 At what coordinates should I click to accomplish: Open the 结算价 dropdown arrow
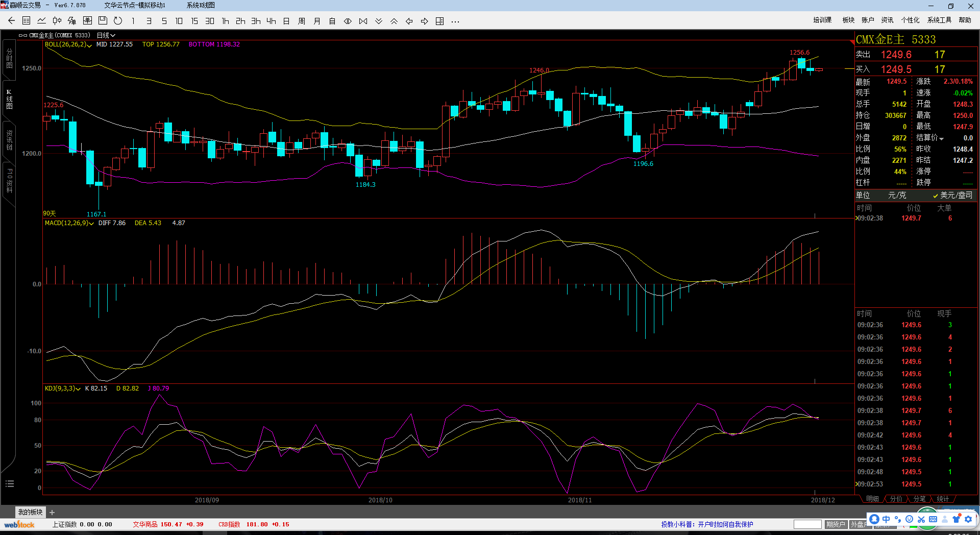[942, 138]
